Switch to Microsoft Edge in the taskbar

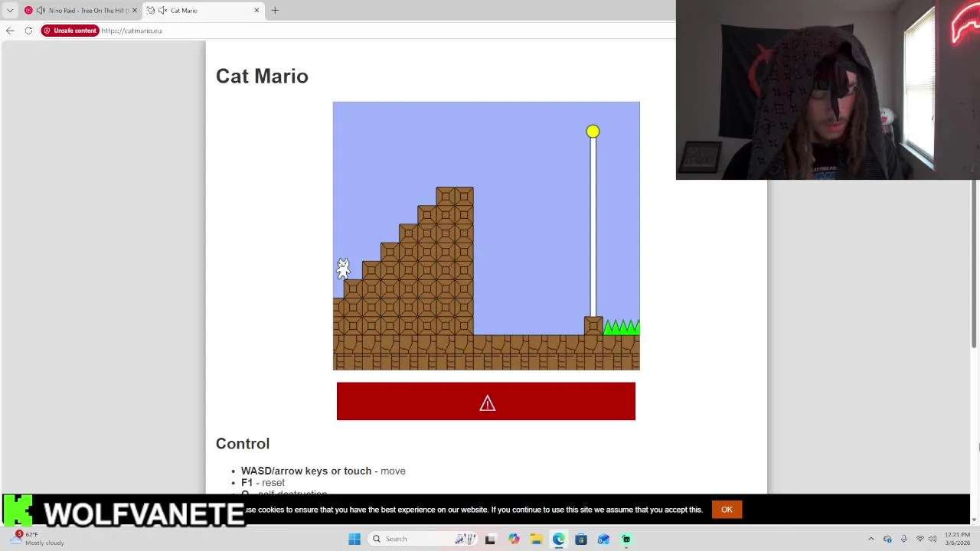point(559,539)
